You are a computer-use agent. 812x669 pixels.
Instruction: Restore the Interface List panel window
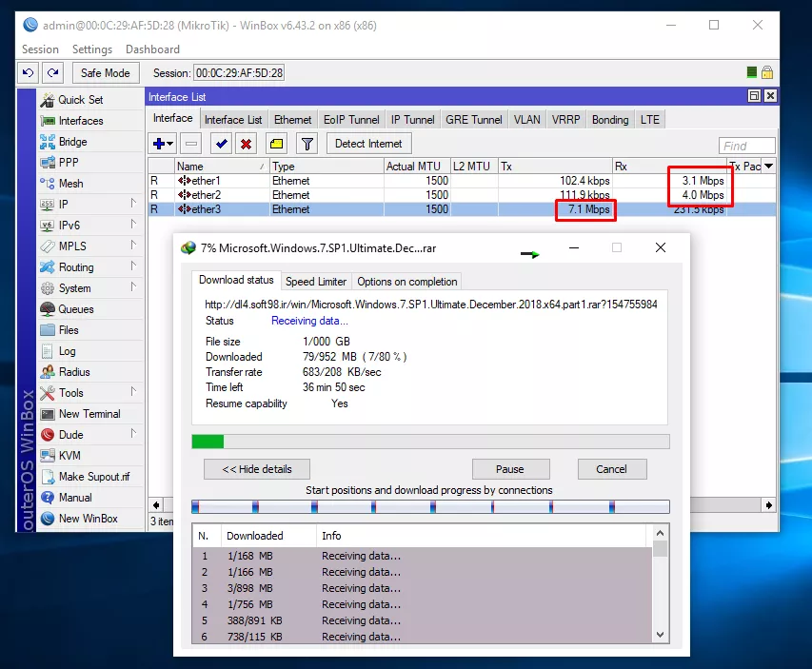click(x=755, y=96)
